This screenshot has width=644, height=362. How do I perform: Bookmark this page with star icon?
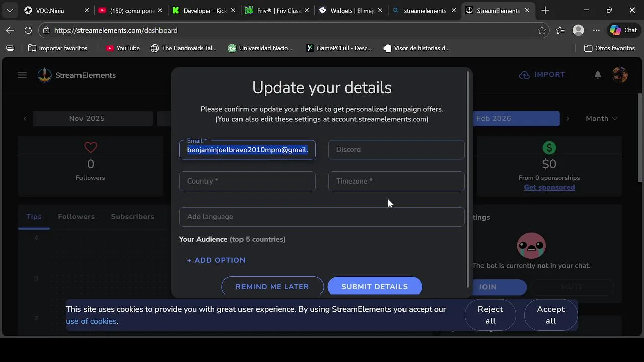pyautogui.click(x=542, y=30)
